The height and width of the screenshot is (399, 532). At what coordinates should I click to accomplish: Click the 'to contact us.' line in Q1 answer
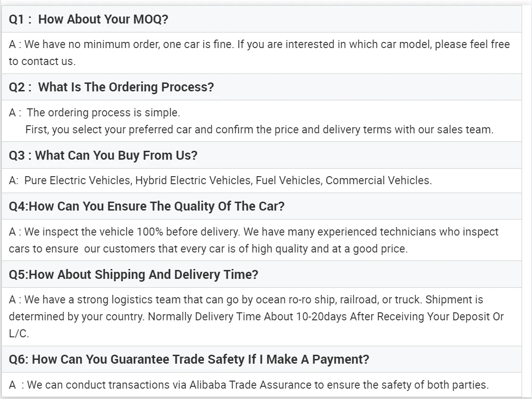pos(42,61)
